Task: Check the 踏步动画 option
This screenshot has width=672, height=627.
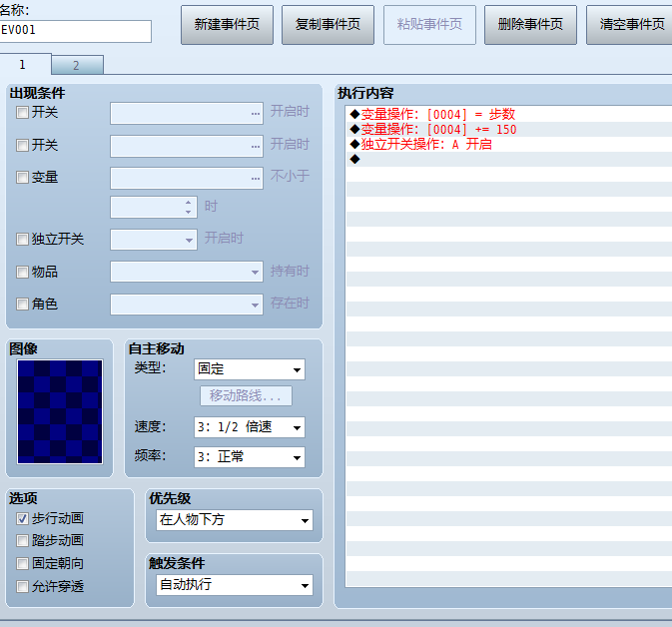Action: click(x=22, y=541)
